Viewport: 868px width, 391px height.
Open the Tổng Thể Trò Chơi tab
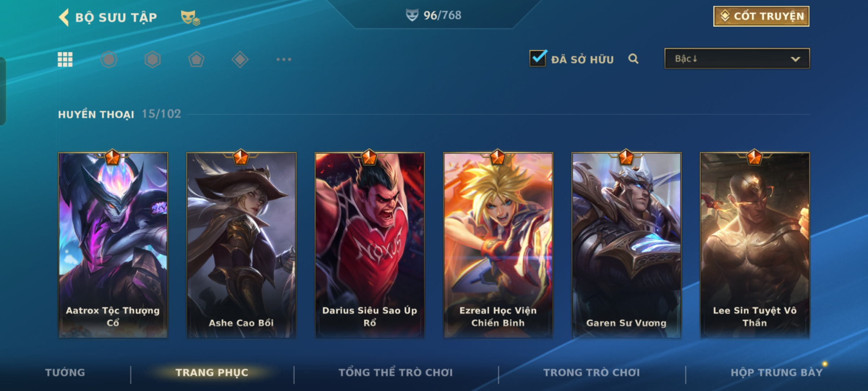click(x=396, y=373)
